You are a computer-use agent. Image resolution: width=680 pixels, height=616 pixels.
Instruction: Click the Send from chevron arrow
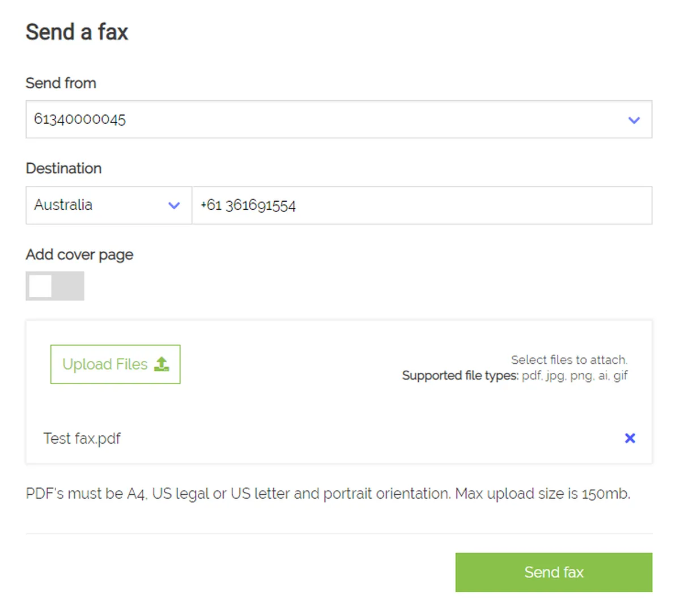(x=634, y=120)
